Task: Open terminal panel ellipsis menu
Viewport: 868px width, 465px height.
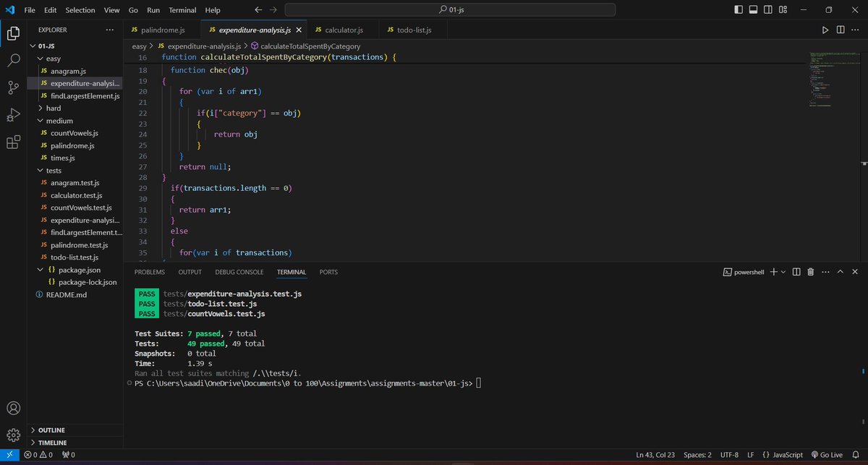Action: [825, 272]
